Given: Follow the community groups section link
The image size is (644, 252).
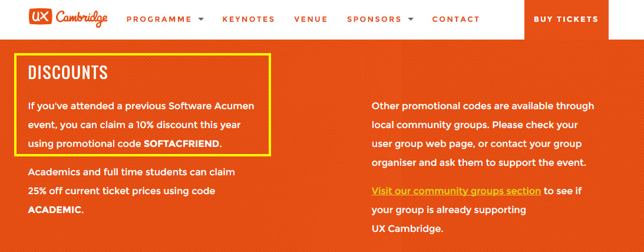Looking at the screenshot, I should click(456, 191).
